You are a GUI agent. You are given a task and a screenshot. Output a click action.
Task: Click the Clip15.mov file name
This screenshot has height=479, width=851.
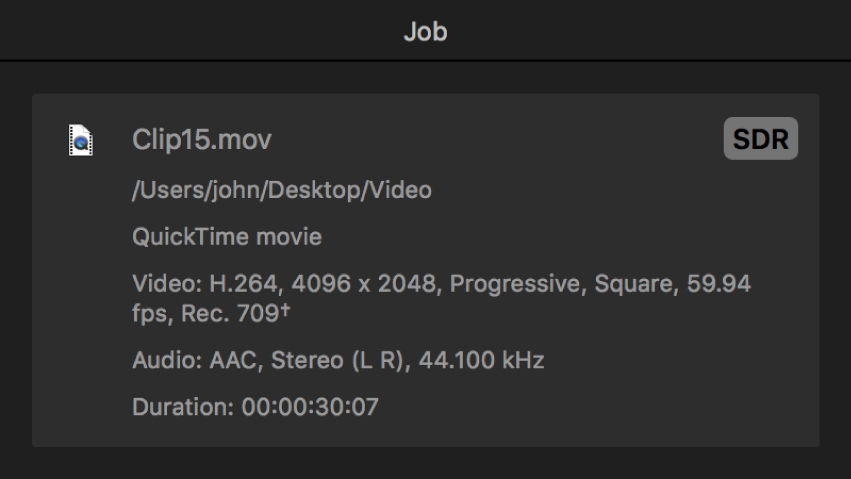click(x=201, y=141)
